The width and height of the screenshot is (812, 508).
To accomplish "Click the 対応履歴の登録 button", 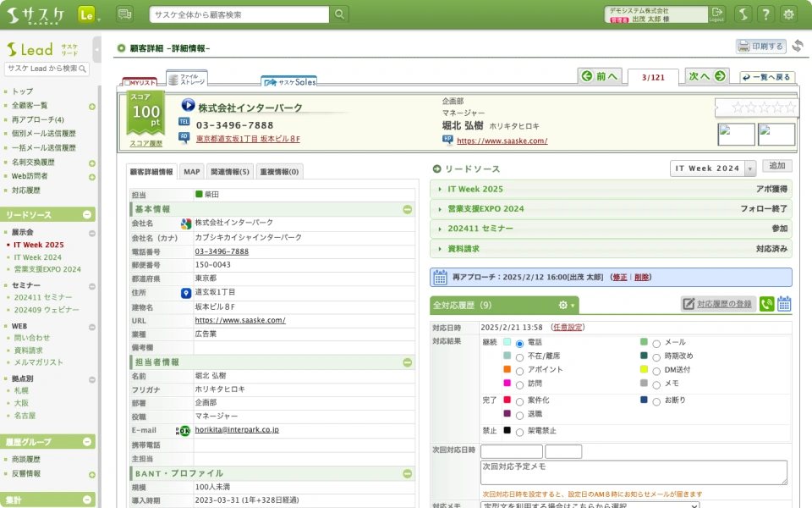I will [x=718, y=304].
